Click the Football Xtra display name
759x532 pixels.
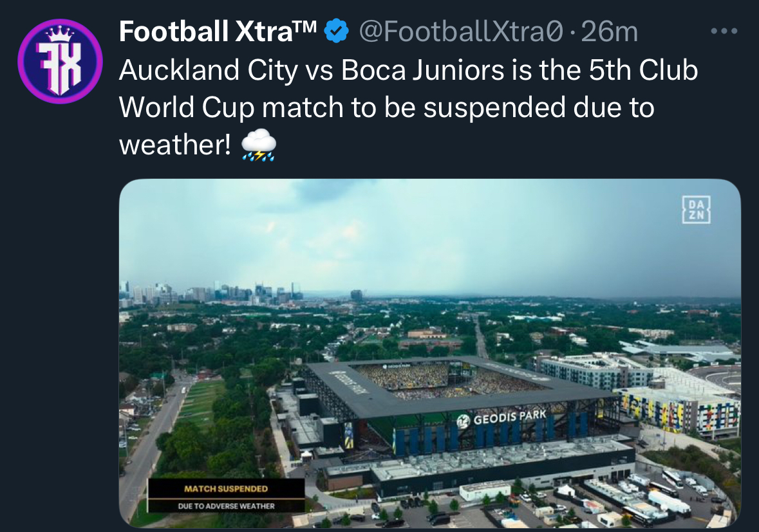[x=218, y=31]
